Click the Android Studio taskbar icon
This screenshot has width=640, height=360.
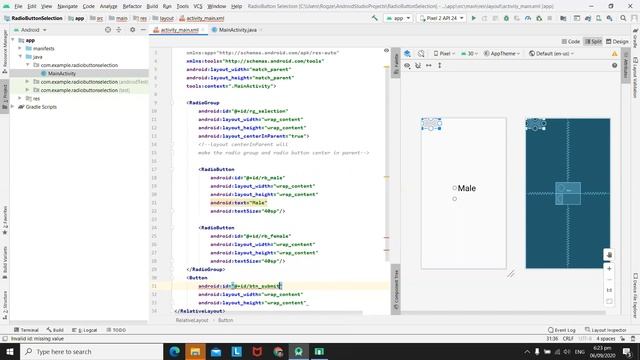click(298, 351)
